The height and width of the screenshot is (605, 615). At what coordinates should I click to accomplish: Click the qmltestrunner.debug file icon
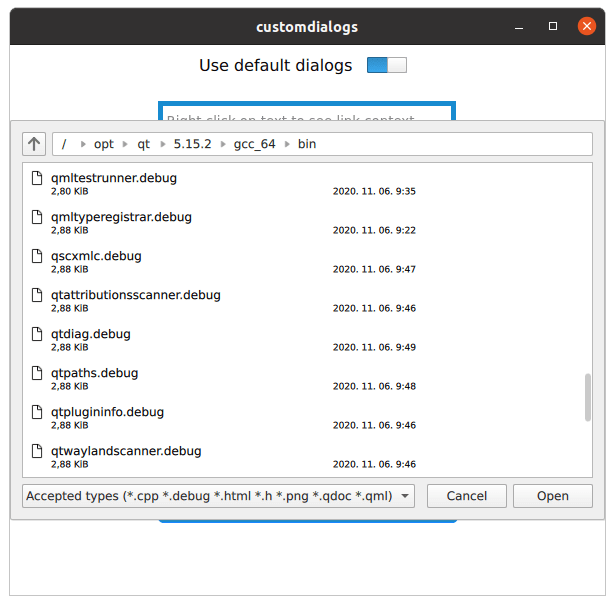point(38,178)
